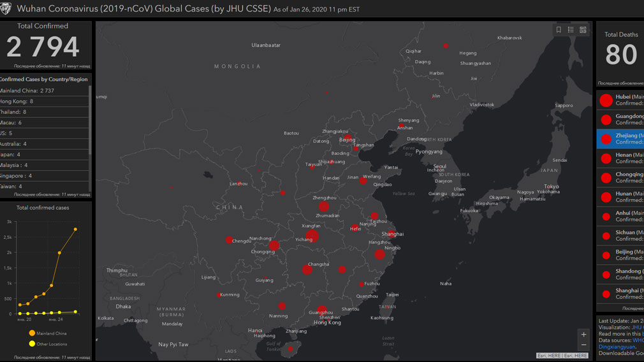Select 'Hong Kong: 8' row

pos(44,101)
